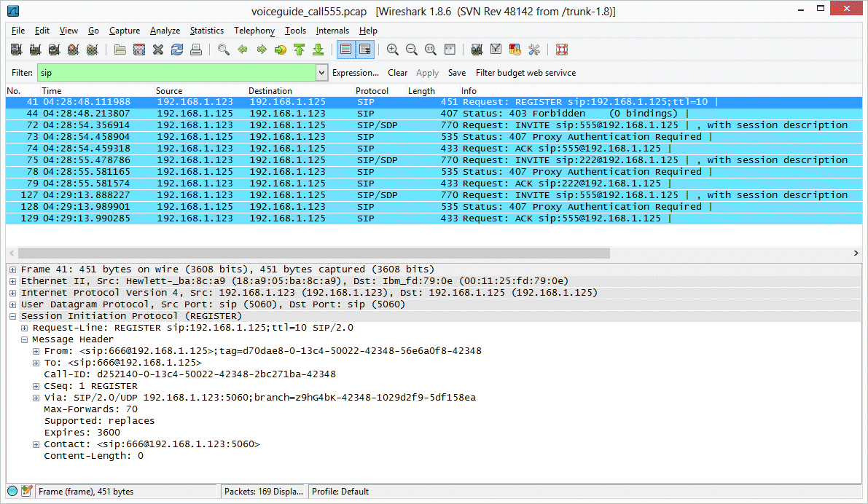This screenshot has width=868, height=504.
Task: Save this capture file icon
Action: point(139,50)
